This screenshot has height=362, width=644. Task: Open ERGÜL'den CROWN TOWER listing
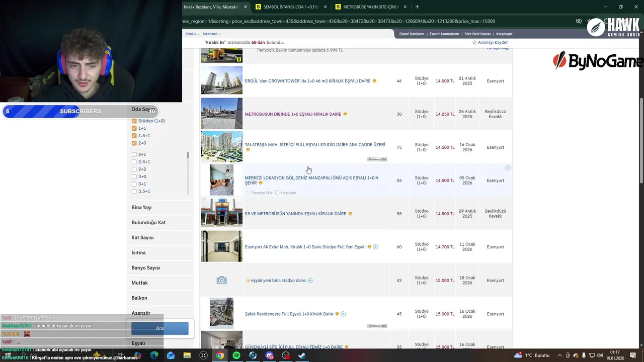[x=307, y=81]
